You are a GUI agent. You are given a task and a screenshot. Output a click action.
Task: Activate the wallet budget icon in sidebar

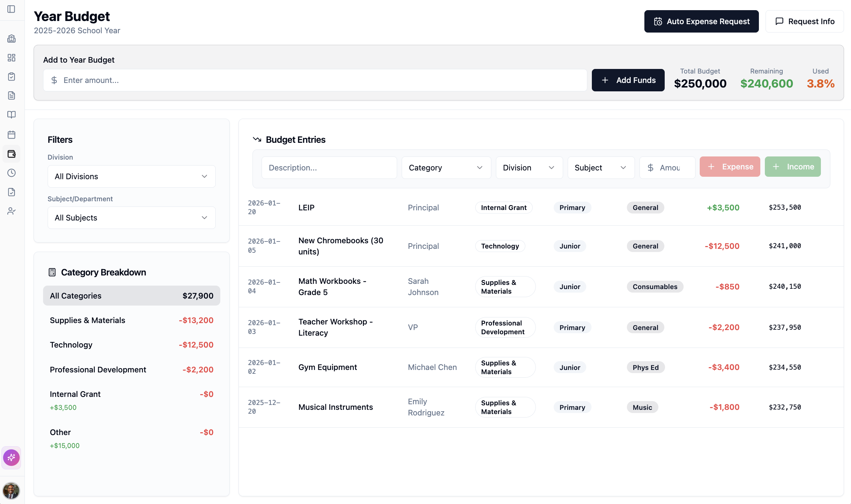click(x=12, y=154)
